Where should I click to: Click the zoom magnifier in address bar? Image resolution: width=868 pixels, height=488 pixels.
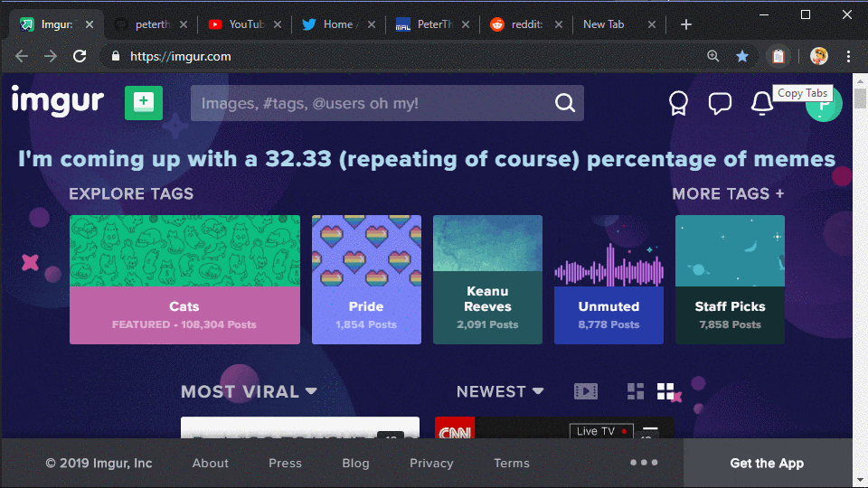(713, 56)
